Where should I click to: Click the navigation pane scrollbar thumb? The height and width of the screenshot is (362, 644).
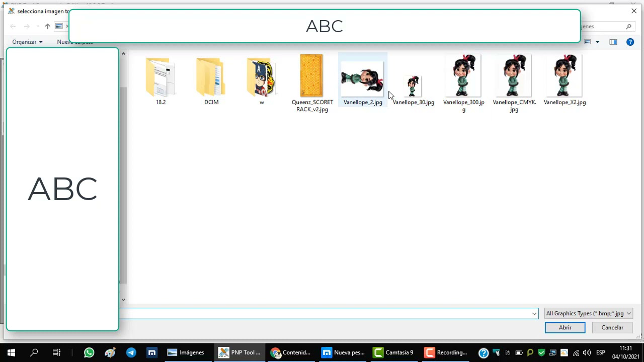(123, 184)
